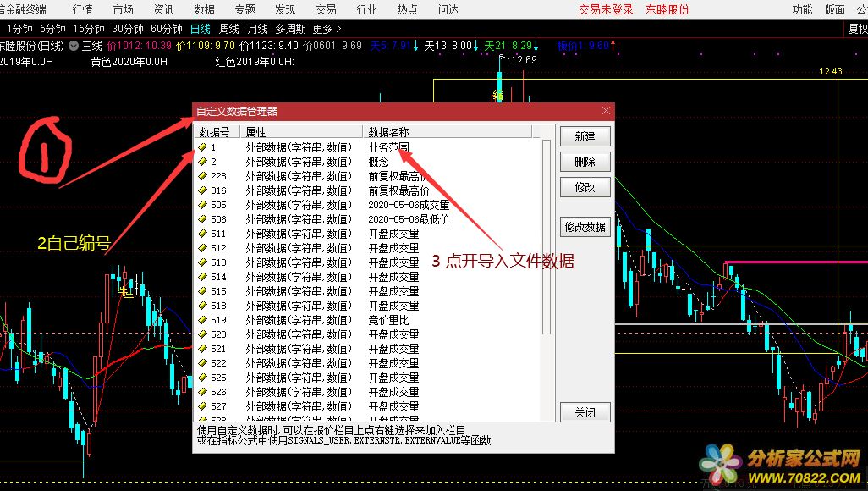Click pencil icon of data row 505
This screenshot has width=868, height=491.
[202, 205]
